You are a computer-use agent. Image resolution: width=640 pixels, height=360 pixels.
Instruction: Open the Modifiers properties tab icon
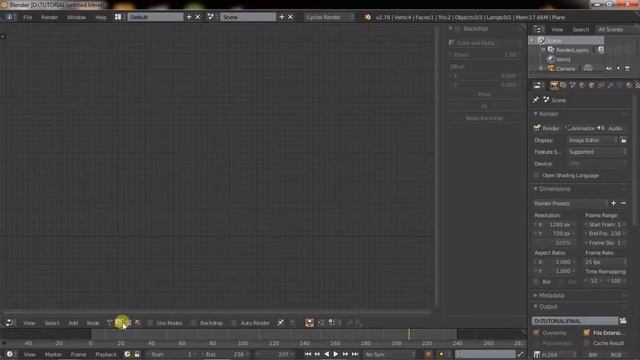pos(610,85)
